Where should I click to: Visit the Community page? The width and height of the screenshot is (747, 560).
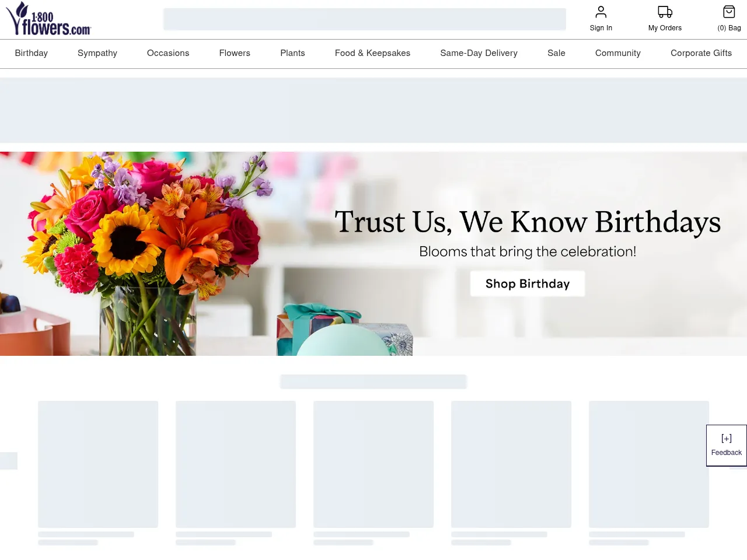tap(617, 53)
